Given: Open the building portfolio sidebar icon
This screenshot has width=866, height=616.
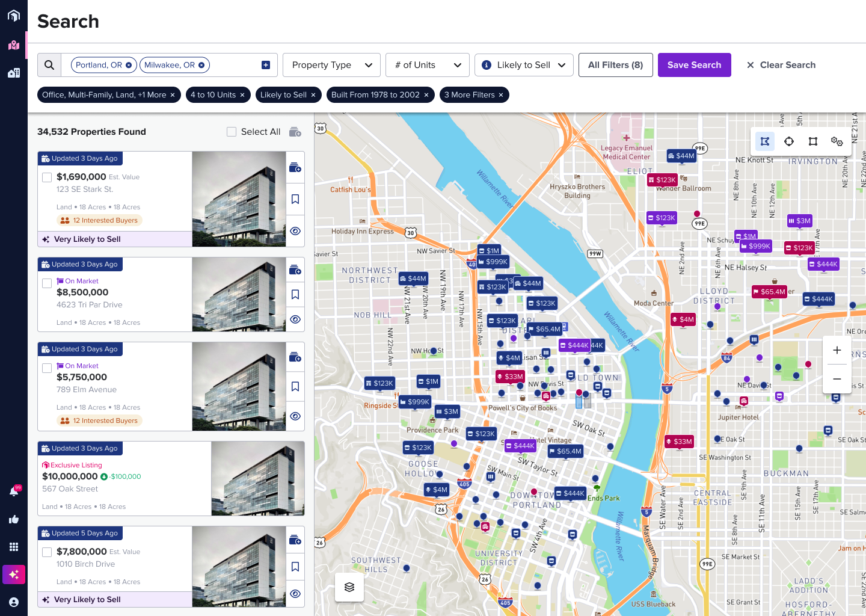Looking at the screenshot, I should point(14,73).
